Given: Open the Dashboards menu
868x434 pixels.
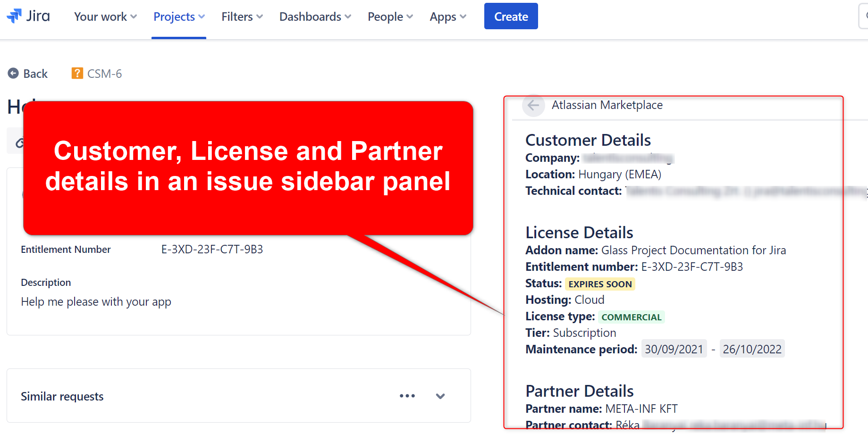Looking at the screenshot, I should [x=315, y=17].
